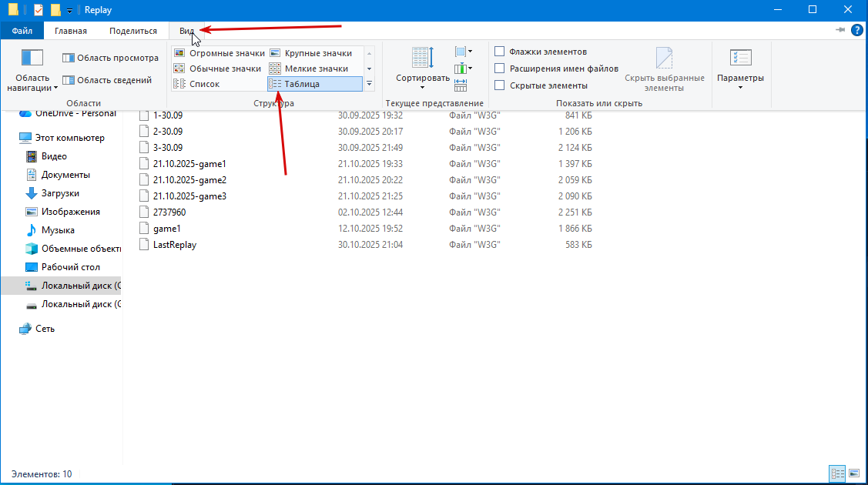Click Hide selected items (Скрыть выбранные элементы)
The height and width of the screenshot is (485, 868).
pyautogui.click(x=664, y=70)
